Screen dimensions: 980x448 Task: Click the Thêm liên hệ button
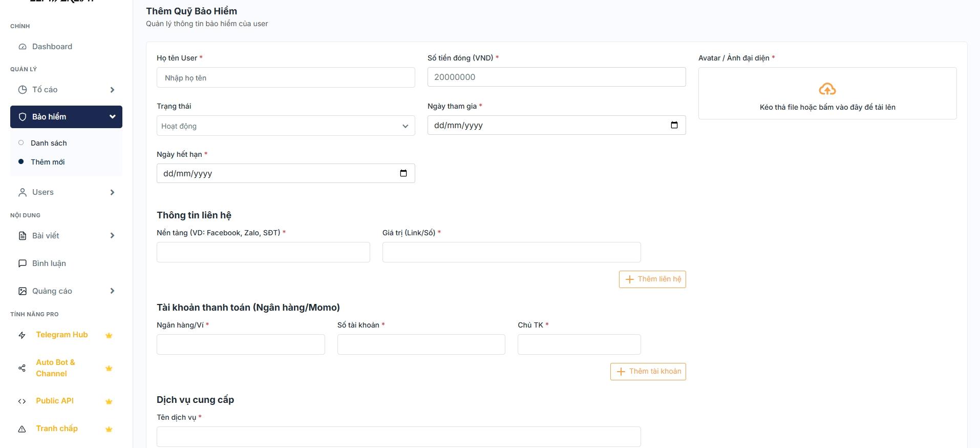pyautogui.click(x=652, y=279)
